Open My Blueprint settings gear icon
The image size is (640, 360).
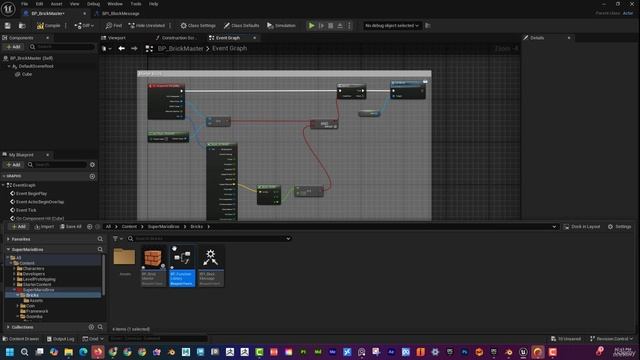click(92, 165)
